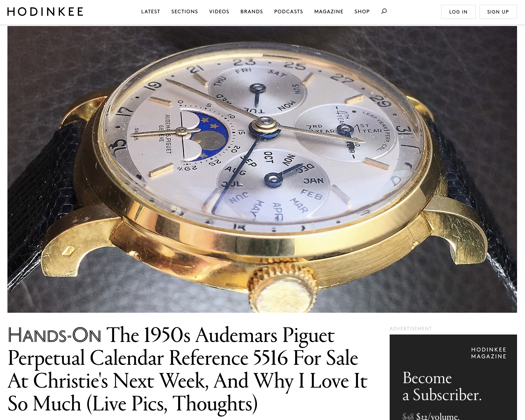Select the Become a Subscriber ad text
The height and width of the screenshot is (420, 525).
442,386
